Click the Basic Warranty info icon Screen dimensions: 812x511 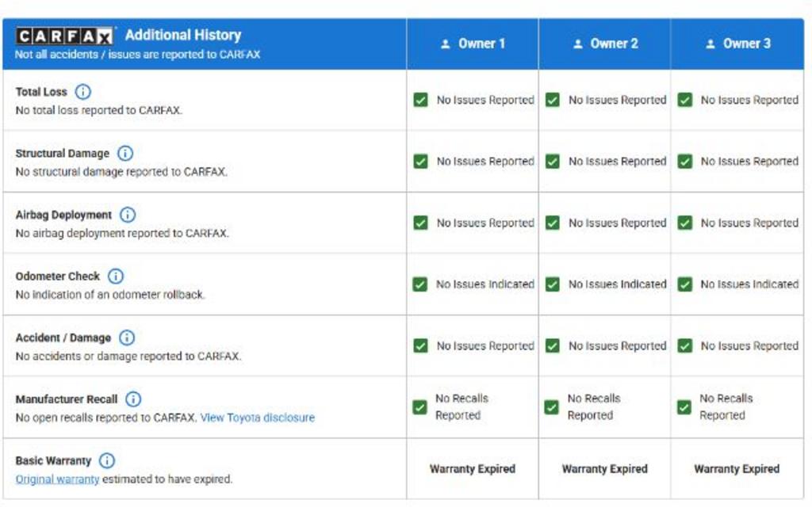coord(107,460)
